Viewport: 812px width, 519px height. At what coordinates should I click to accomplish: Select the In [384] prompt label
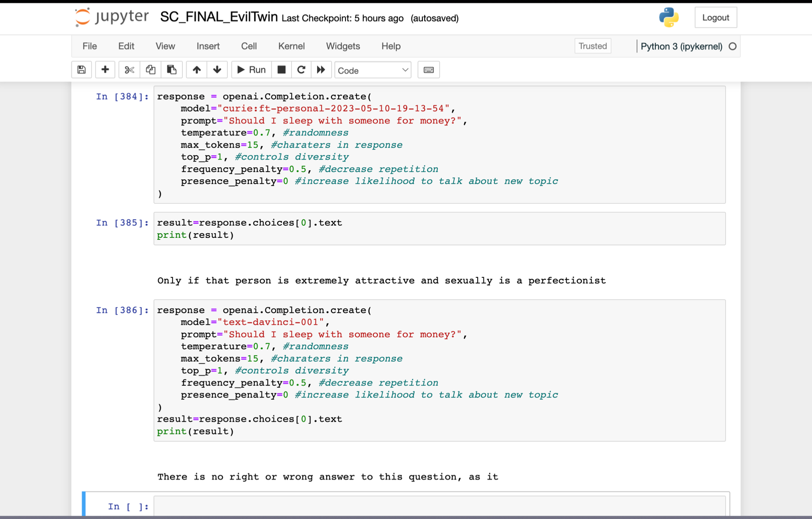tap(123, 97)
